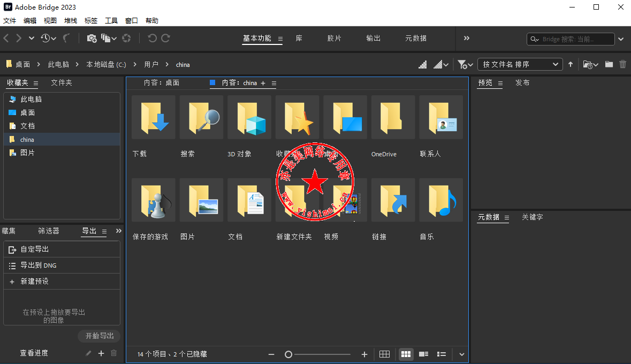The height and width of the screenshot is (364, 631).
Task: Rotate 90 degrees counterclockwise
Action: tap(151, 38)
